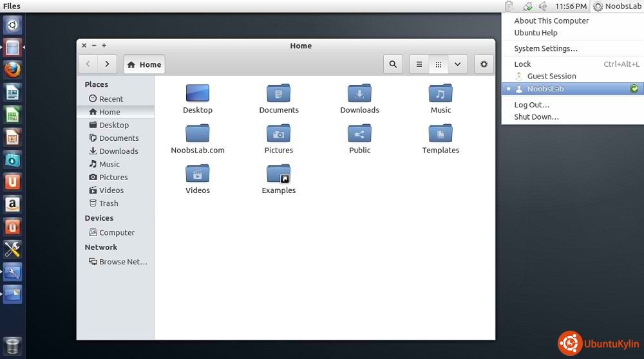Open the Examples shortcut folder
644x359 pixels.
(278, 174)
